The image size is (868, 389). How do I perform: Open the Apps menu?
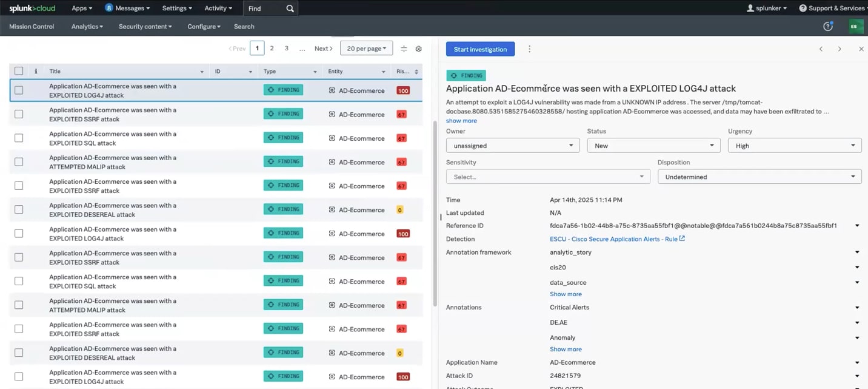(x=82, y=8)
